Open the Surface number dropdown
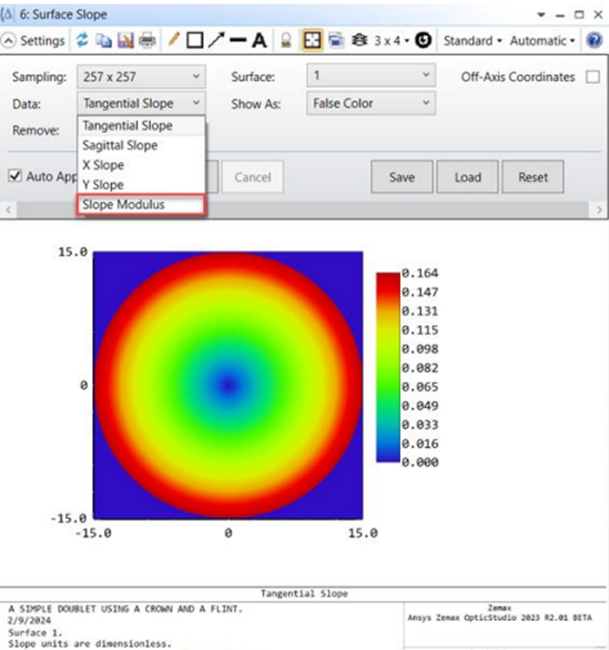 click(371, 75)
